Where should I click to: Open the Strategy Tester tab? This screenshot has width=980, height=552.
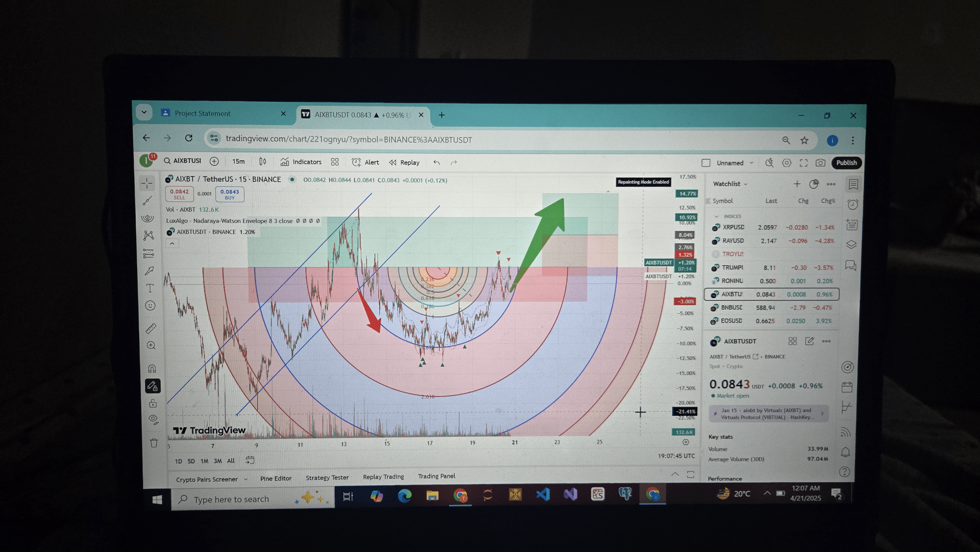click(x=327, y=477)
